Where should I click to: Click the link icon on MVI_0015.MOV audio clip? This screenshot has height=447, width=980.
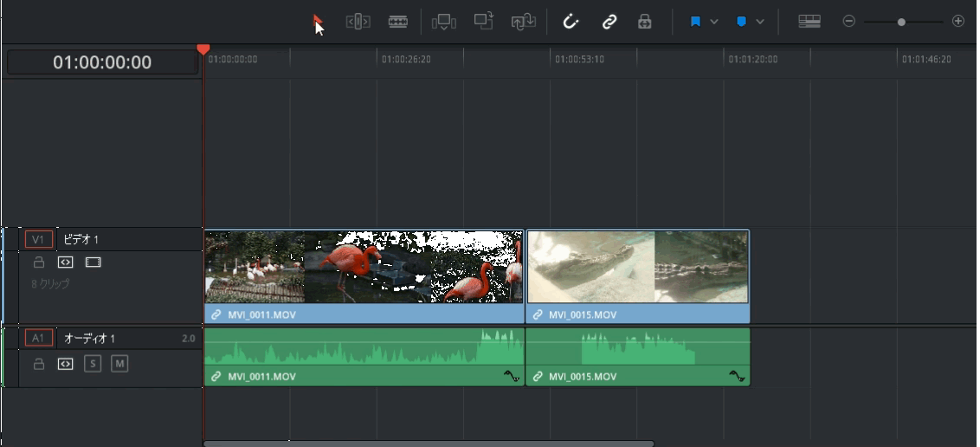pyautogui.click(x=538, y=376)
